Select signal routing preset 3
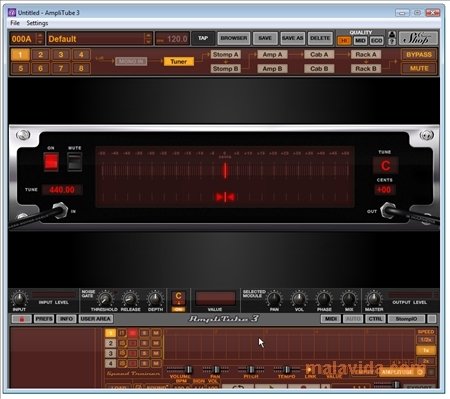This screenshot has height=399, width=450. 61,55
